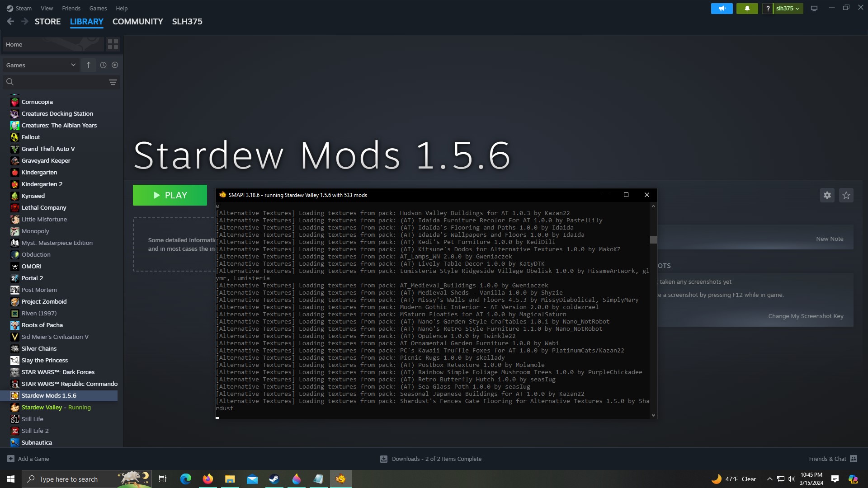
Task: Open Friends & Chat grid icon
Action: coord(854,459)
